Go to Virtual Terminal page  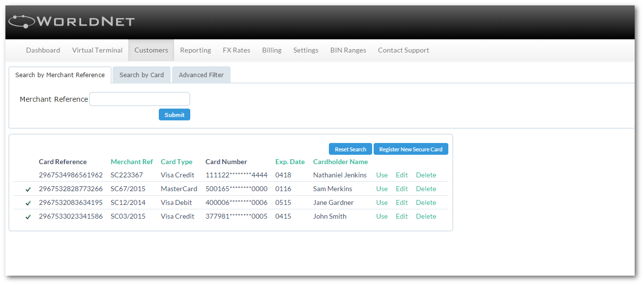[x=97, y=50]
